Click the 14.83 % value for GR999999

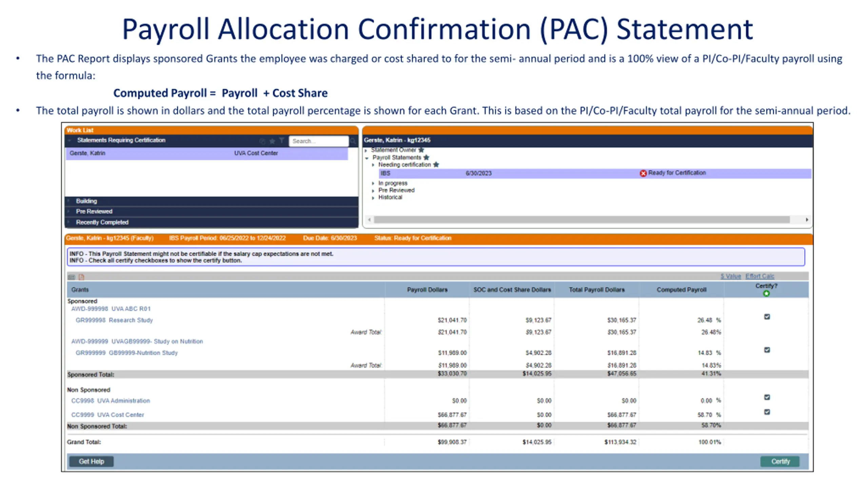[x=709, y=353]
